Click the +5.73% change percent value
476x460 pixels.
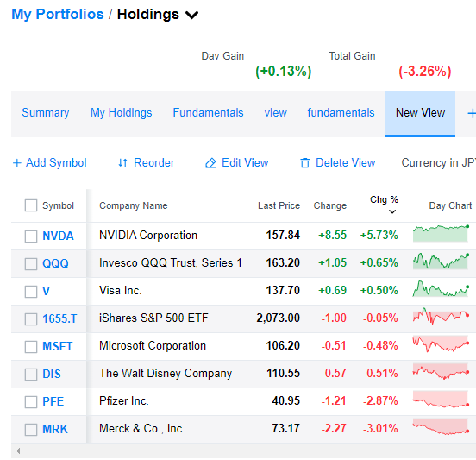click(x=379, y=236)
